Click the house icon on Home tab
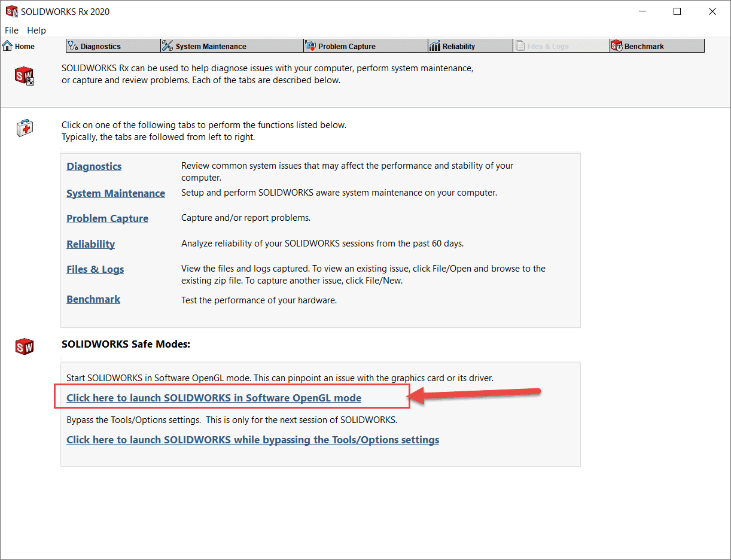Viewport: 731px width, 560px height. [8, 46]
